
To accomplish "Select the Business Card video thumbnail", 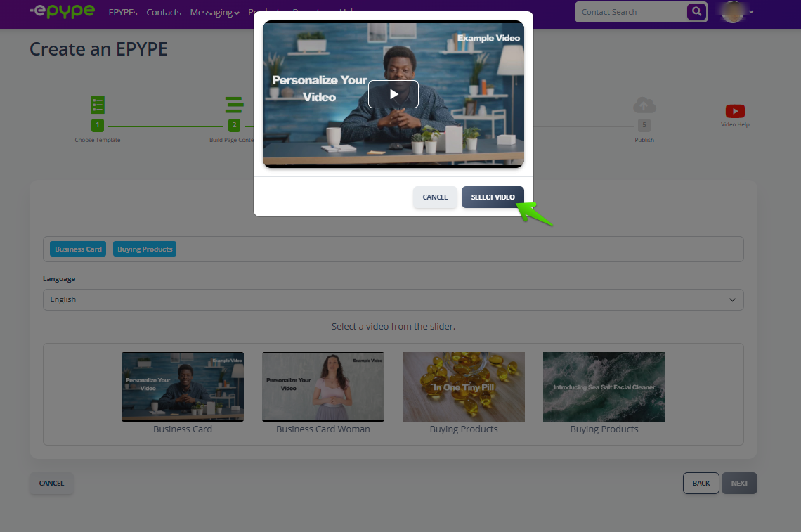I will [183, 387].
